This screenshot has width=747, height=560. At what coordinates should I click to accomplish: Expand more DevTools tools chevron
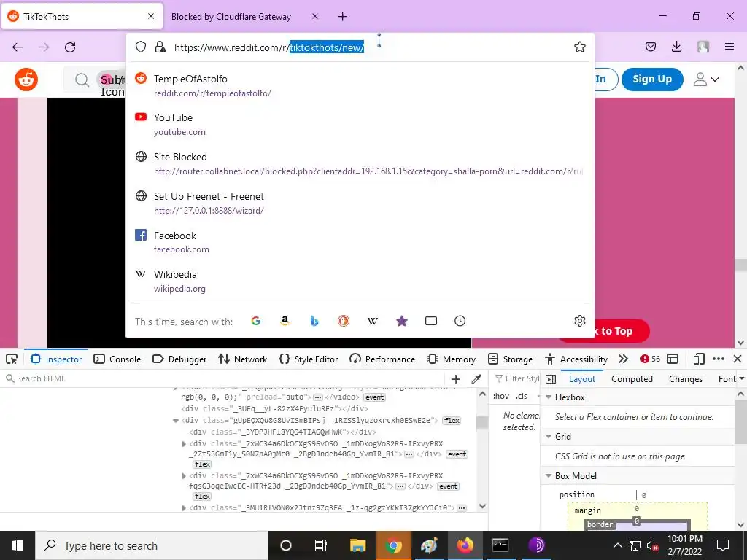(x=623, y=359)
